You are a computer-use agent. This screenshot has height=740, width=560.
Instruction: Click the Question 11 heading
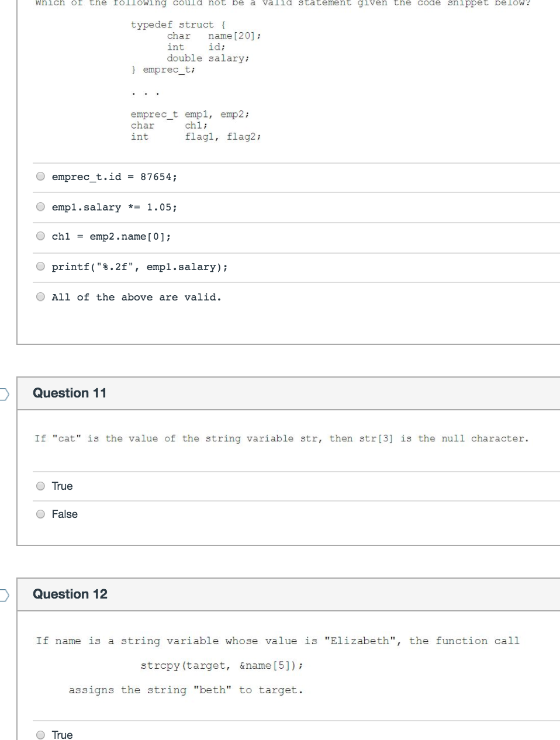70,393
